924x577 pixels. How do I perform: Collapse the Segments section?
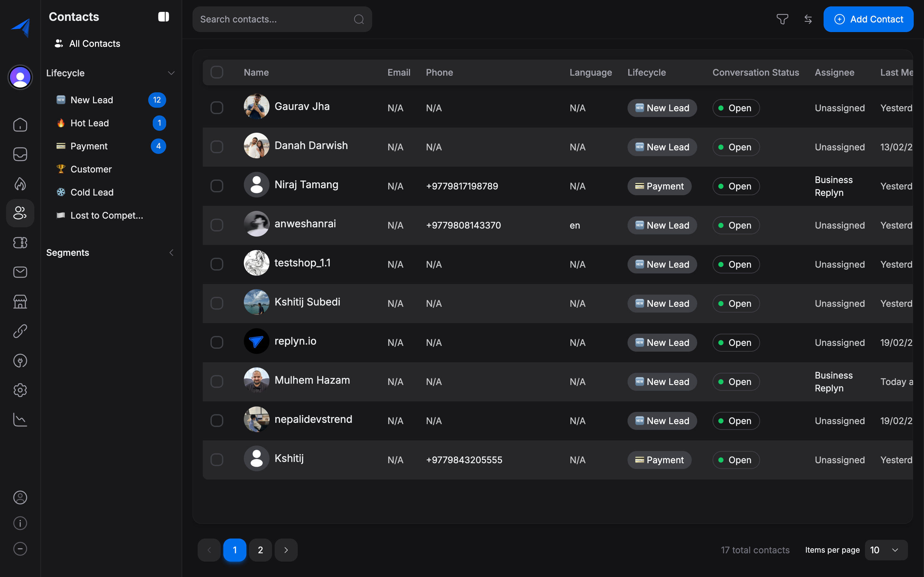coord(171,252)
